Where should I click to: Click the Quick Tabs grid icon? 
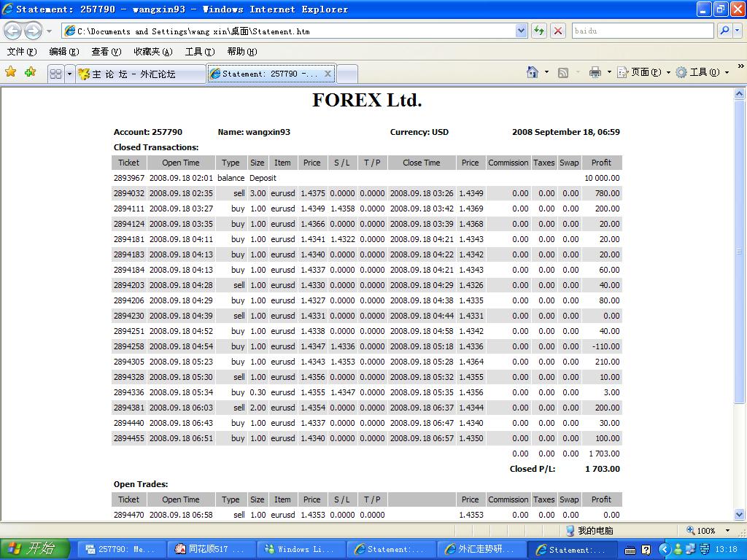55,74
